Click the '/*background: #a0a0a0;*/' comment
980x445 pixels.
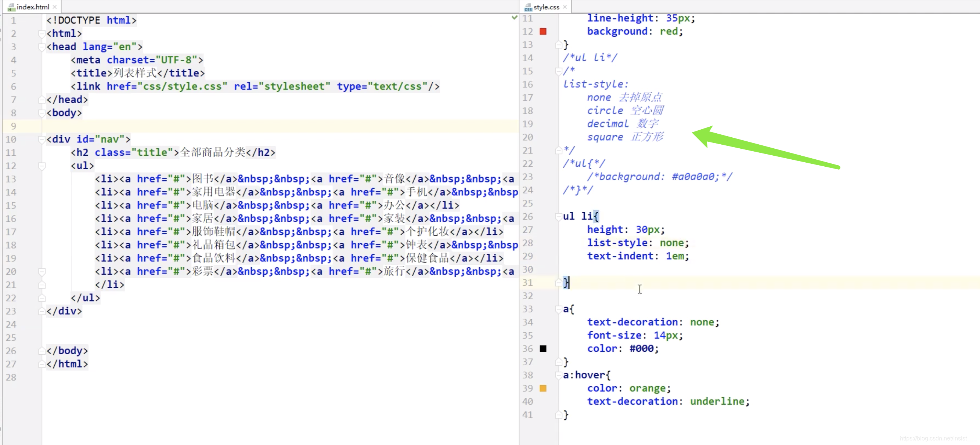[659, 177]
